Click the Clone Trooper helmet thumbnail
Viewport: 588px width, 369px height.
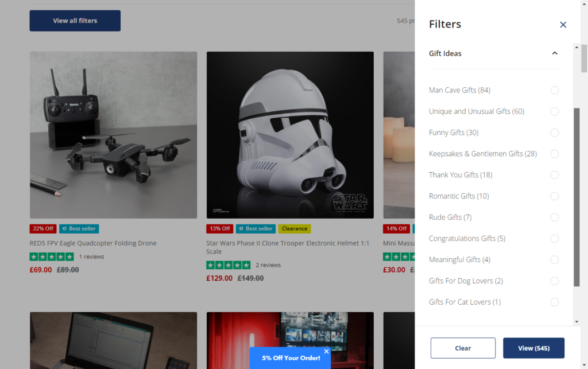click(290, 135)
